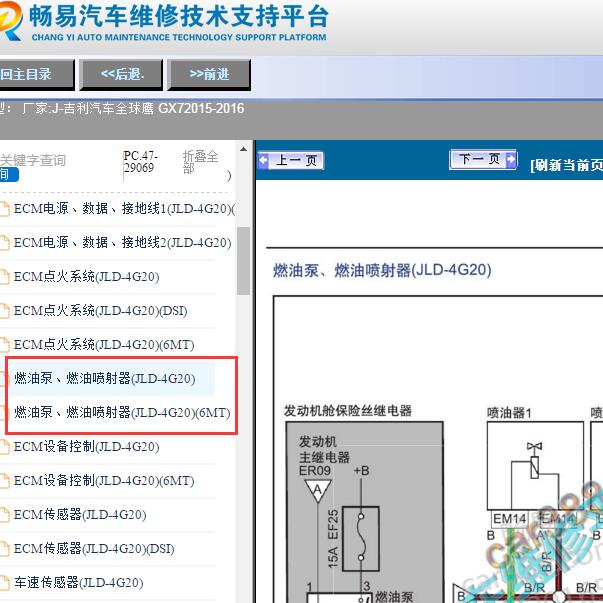
Task: Click the 喷油器1 injector symbol
Action: coord(535,466)
